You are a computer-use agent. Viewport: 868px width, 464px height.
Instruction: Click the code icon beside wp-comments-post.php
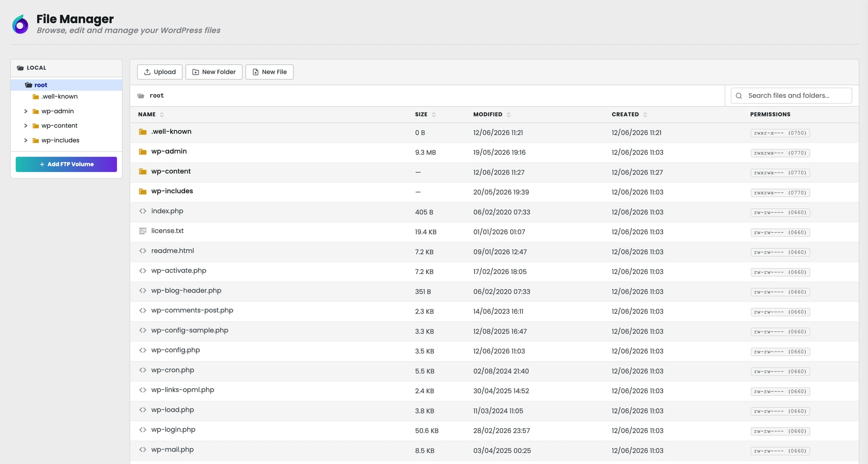[143, 310]
